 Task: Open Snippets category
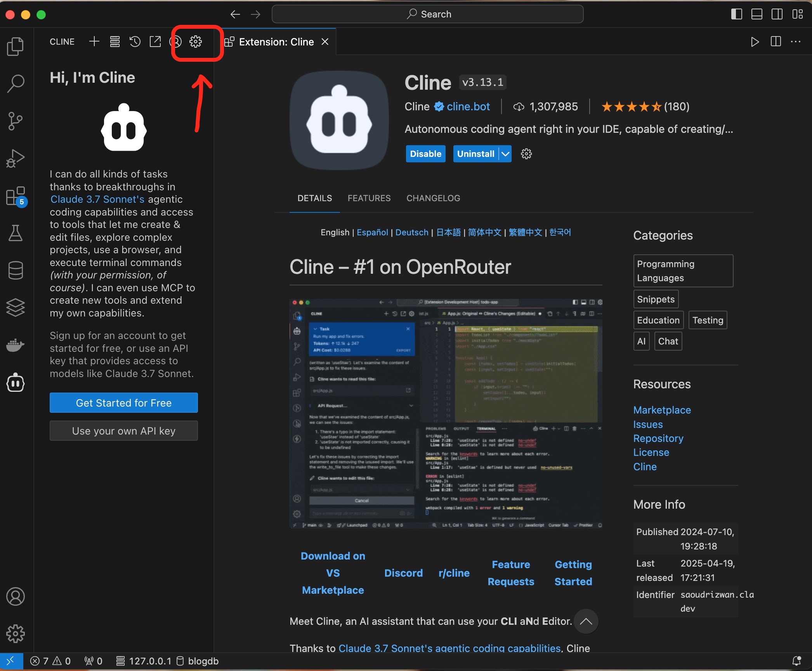tap(656, 299)
